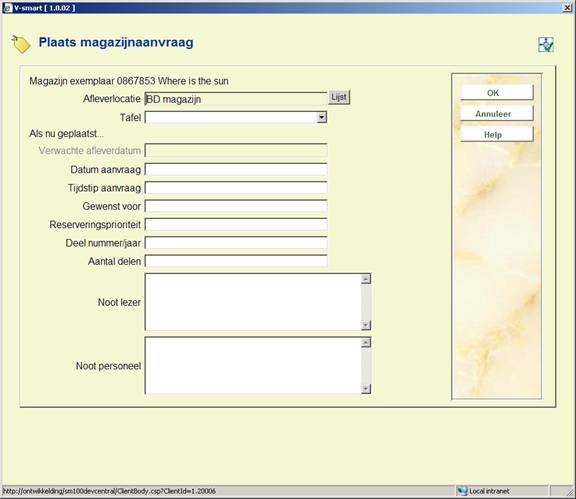Click the Deel nummer/jaar field

click(236, 243)
